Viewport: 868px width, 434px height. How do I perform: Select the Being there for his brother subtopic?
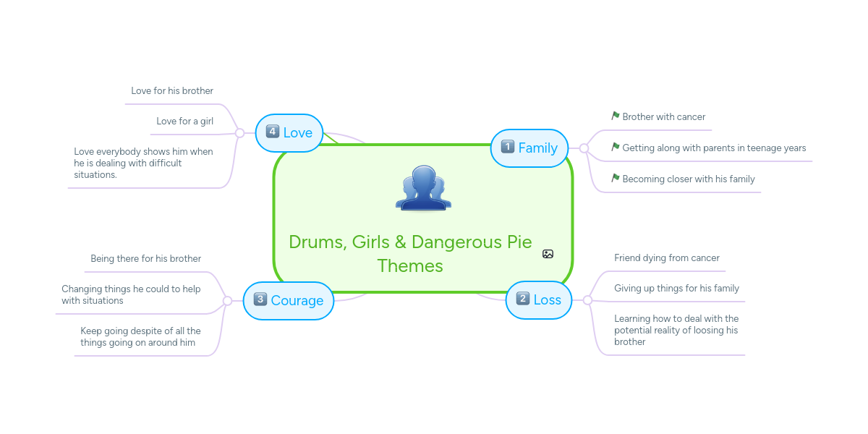145,259
